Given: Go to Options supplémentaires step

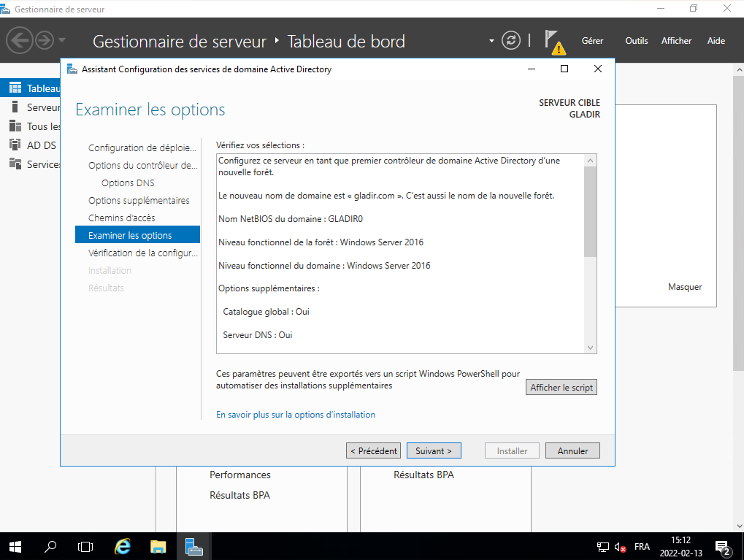Looking at the screenshot, I should tap(139, 200).
